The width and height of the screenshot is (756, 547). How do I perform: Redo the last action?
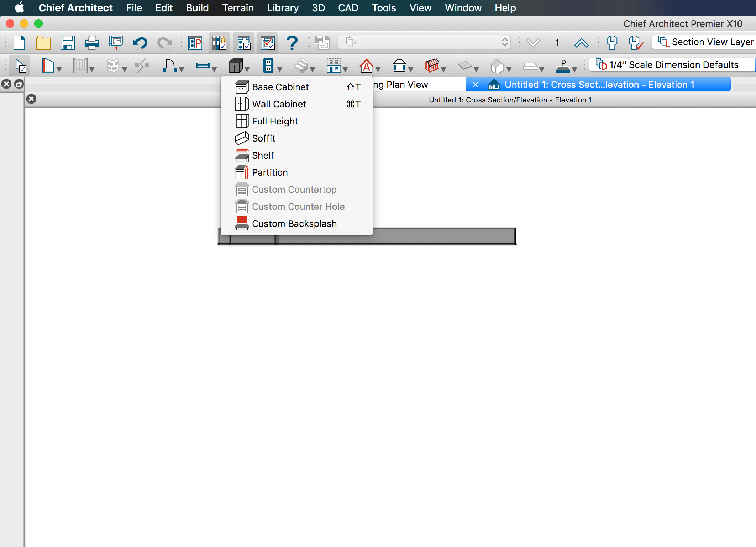click(164, 43)
